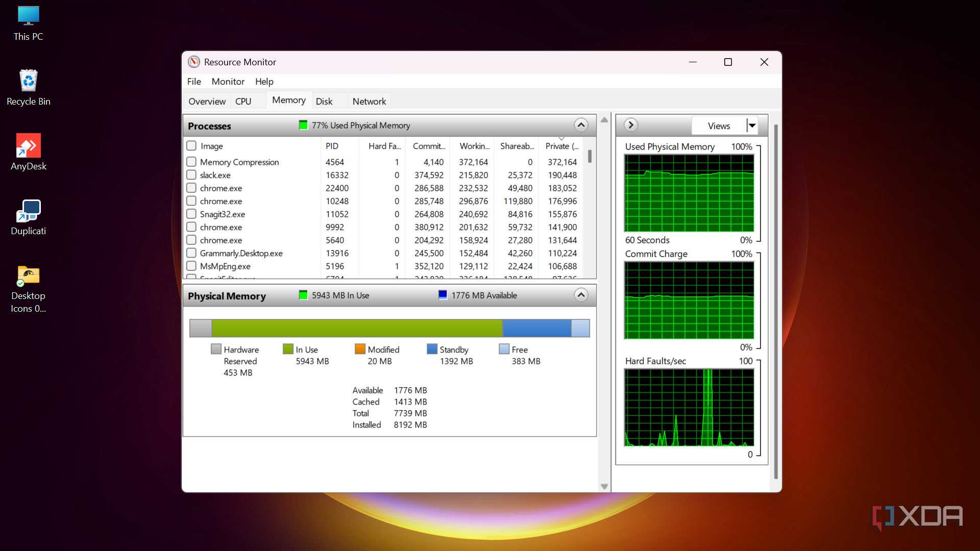The width and height of the screenshot is (980, 551).
Task: Click green Used Physical Memory indicator square
Action: pos(303,125)
